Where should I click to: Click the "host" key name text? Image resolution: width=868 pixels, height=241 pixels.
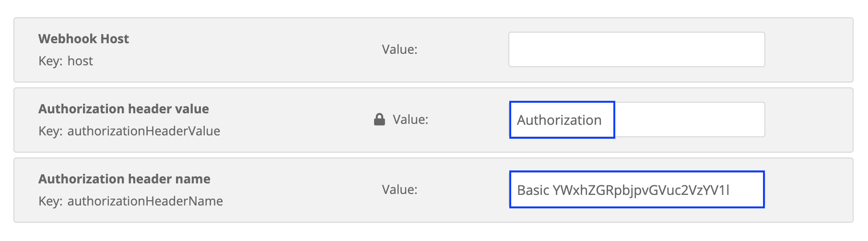point(80,61)
